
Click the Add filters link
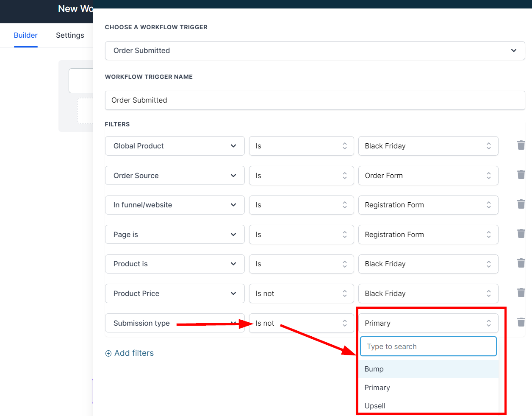click(x=134, y=353)
